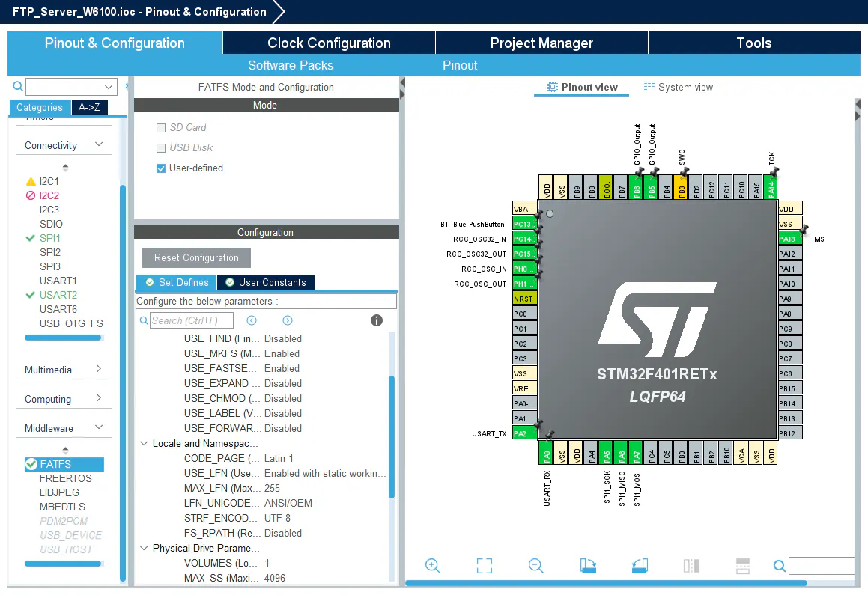Switch to Project Manager tab
Screen dimensions: 868x595
(x=541, y=43)
